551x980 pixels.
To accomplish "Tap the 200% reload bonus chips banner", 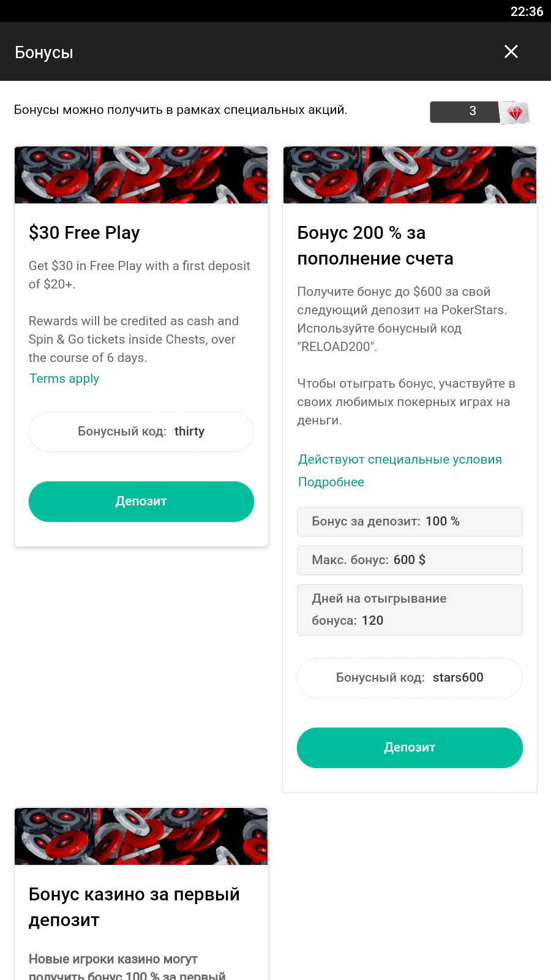I will [410, 175].
